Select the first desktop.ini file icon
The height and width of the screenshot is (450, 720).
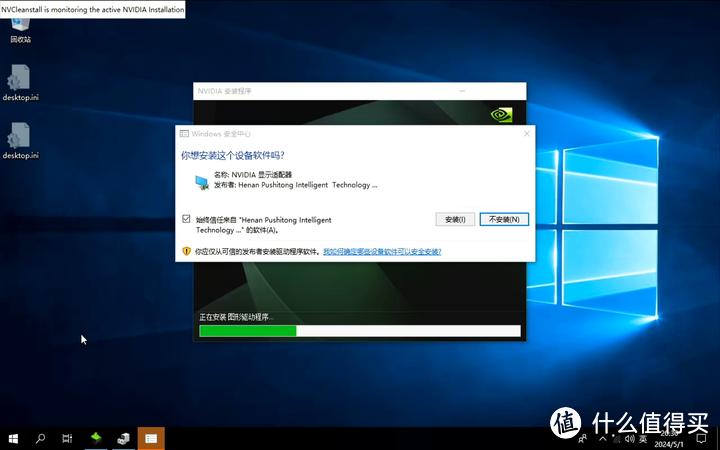pyautogui.click(x=20, y=80)
